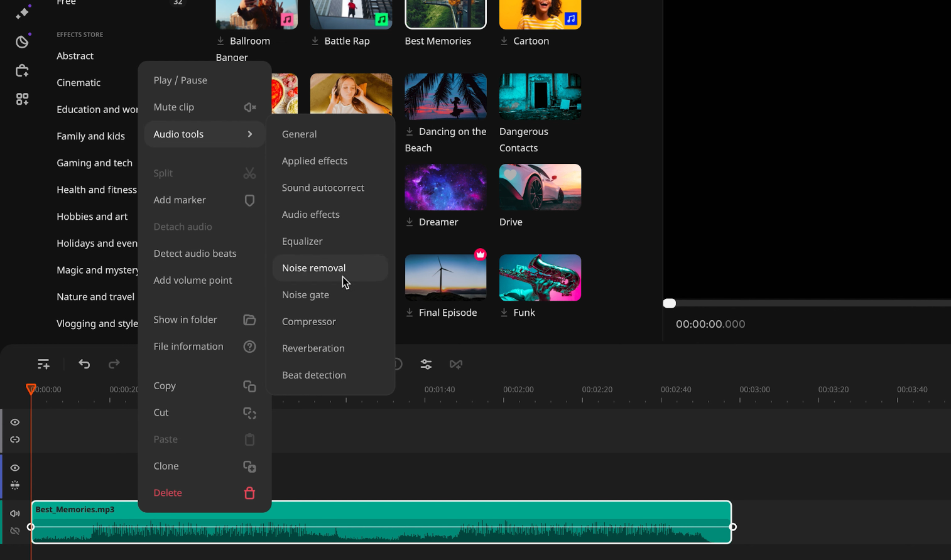Click the premium crown on Final Episode

[x=481, y=254]
